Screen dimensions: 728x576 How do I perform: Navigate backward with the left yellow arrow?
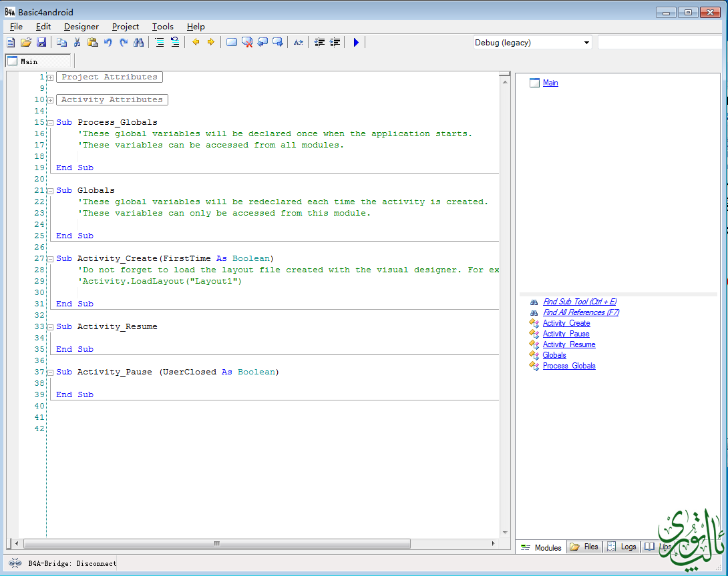(196, 42)
